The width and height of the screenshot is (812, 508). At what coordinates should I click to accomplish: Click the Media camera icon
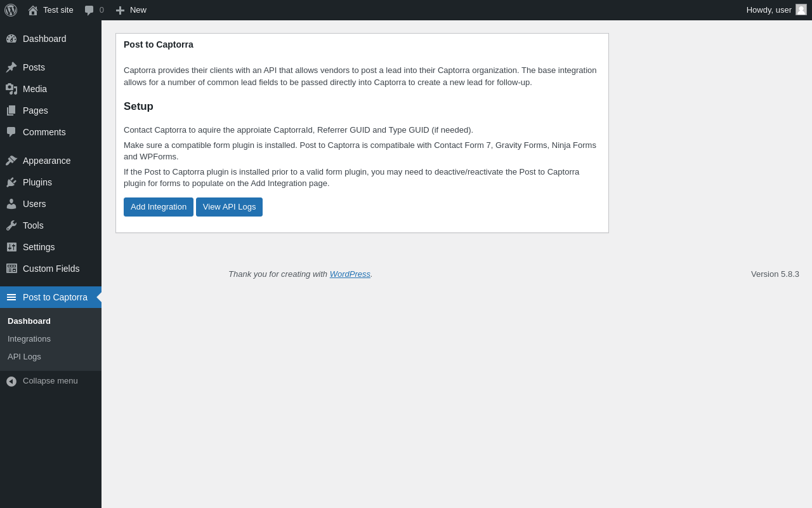click(x=11, y=89)
